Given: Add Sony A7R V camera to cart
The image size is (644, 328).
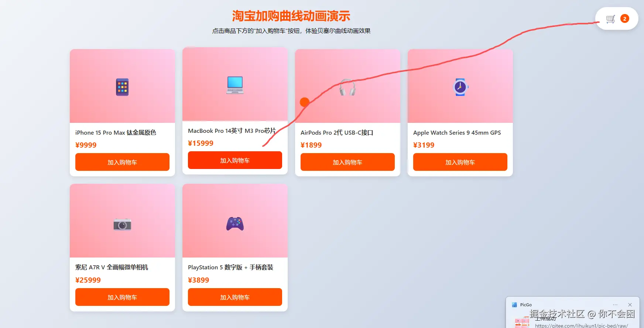Looking at the screenshot, I should [x=122, y=297].
